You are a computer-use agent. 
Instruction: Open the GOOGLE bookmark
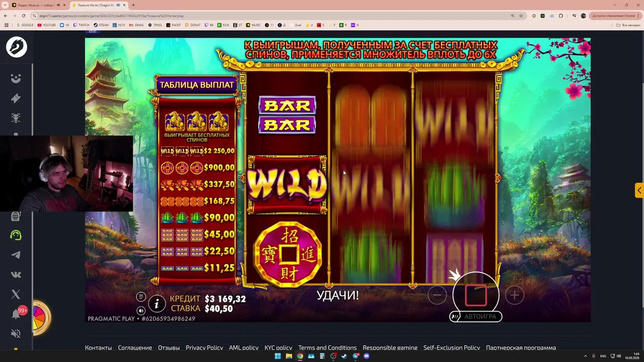coord(25,25)
